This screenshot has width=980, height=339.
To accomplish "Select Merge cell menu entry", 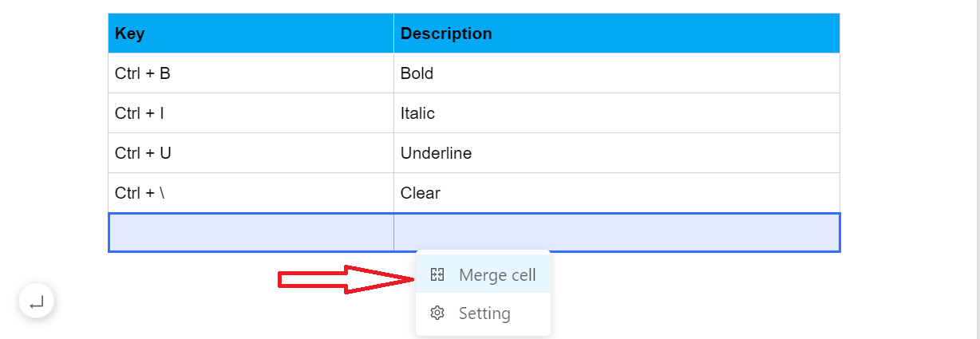I will pyautogui.click(x=483, y=275).
